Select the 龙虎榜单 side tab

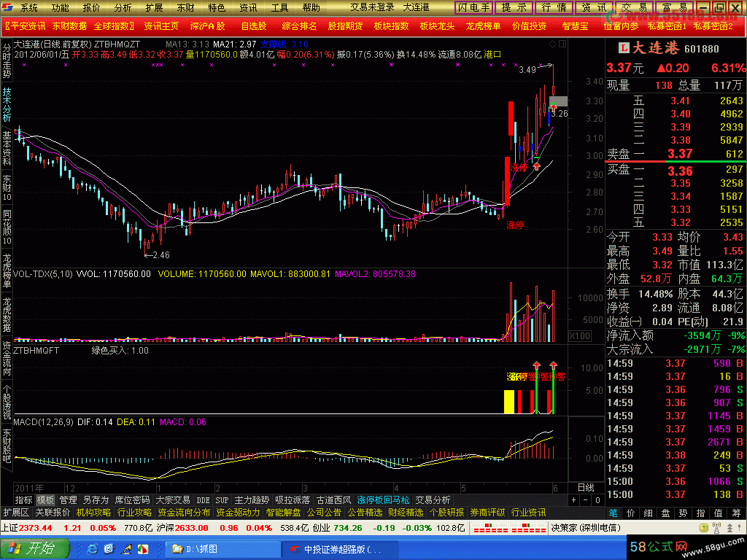point(7,271)
